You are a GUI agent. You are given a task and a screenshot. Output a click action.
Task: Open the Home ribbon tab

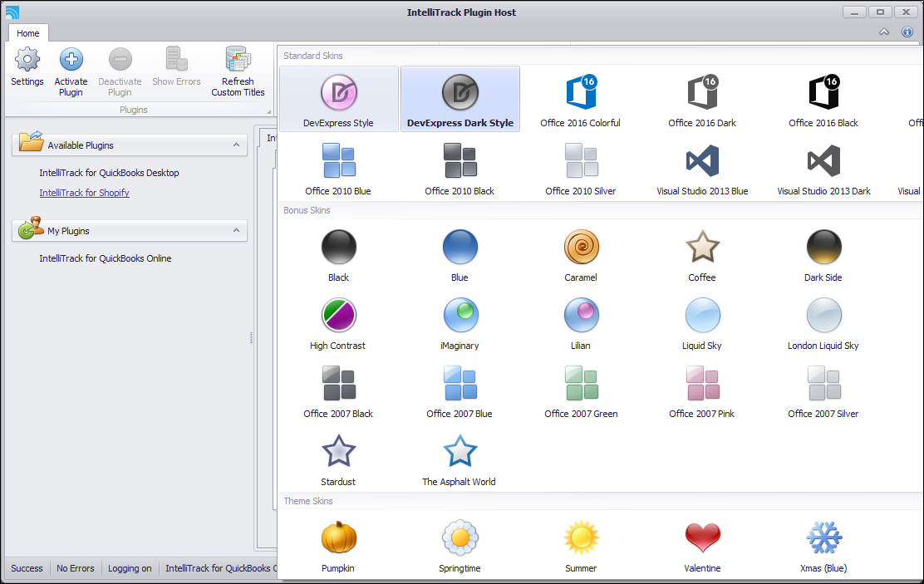[28, 33]
